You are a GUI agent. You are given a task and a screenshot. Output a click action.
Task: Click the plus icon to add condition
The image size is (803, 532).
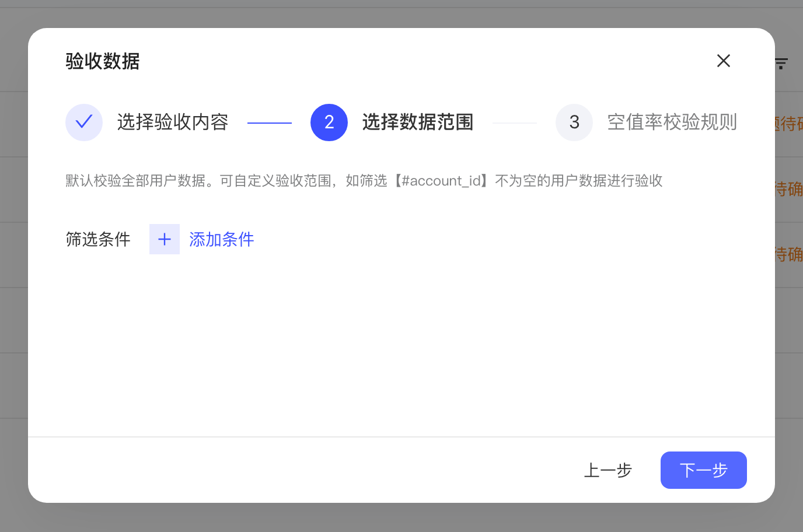tap(165, 239)
